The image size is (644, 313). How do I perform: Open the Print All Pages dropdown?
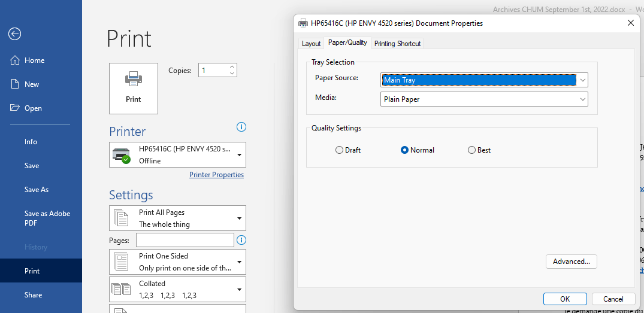177,218
